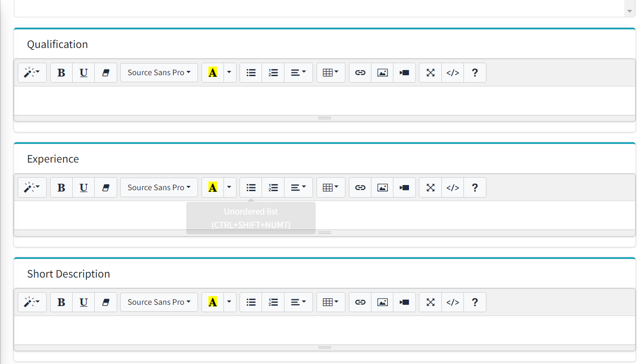Toggle Bold in the Qualification editor
Image resolution: width=642 pixels, height=364 pixels.
tap(61, 73)
